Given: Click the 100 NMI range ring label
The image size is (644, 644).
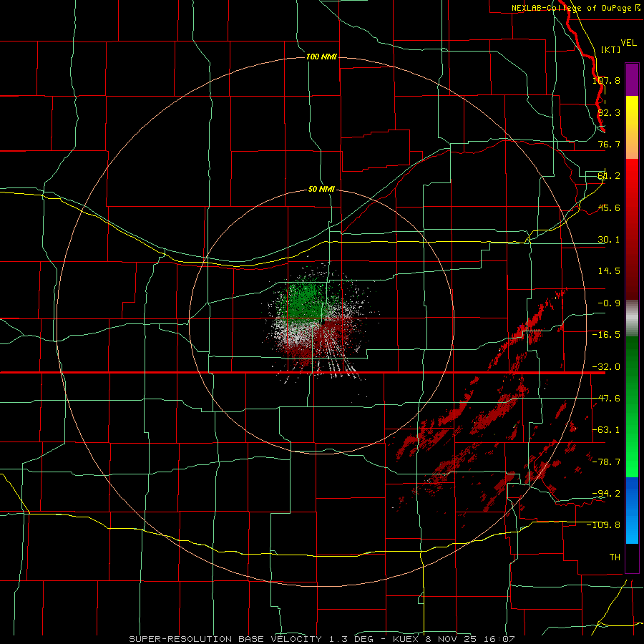Looking at the screenshot, I should pyautogui.click(x=321, y=57).
